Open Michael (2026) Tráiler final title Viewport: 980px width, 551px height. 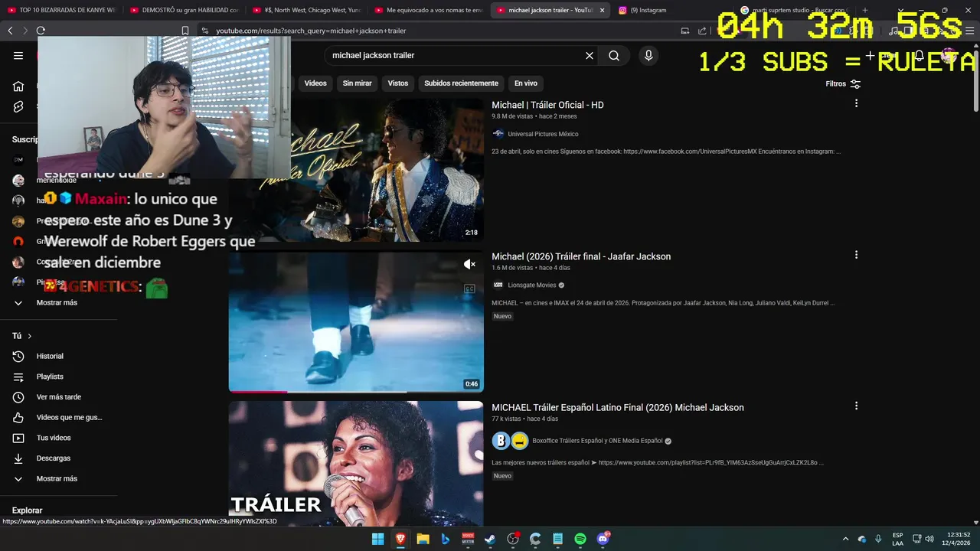581,256
